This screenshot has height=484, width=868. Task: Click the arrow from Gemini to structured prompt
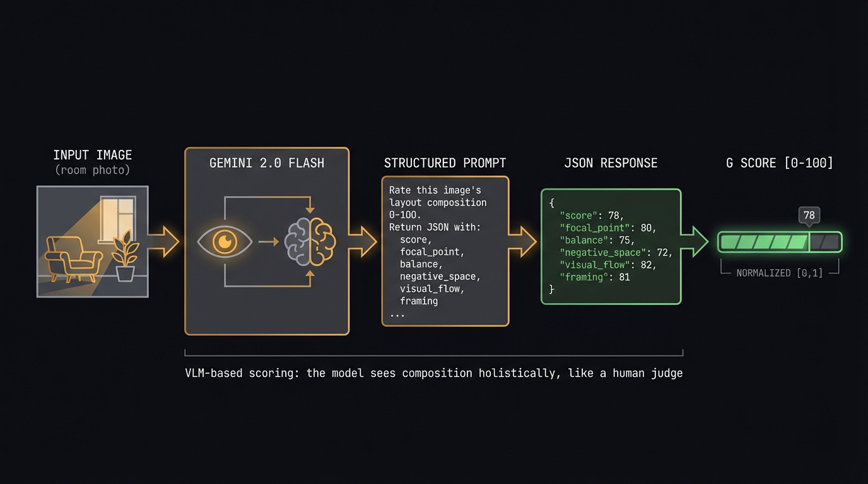363,242
